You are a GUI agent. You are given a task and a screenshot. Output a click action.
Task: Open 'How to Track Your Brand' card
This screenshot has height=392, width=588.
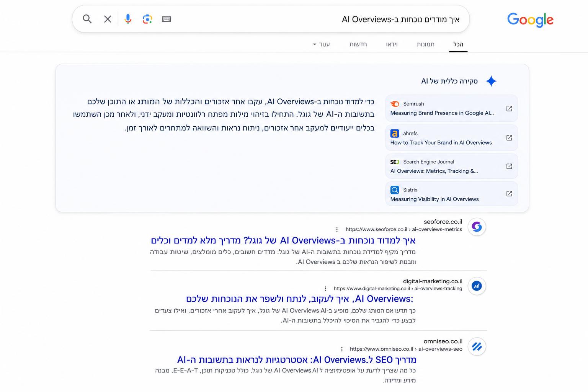click(452, 138)
